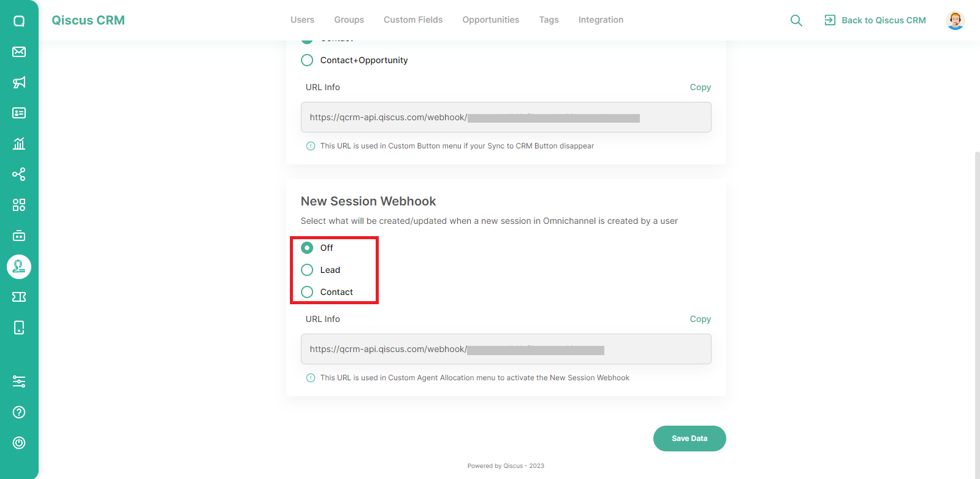Viewport: 980px width, 479px height.
Task: Choose the Off radio option
Action: click(307, 248)
